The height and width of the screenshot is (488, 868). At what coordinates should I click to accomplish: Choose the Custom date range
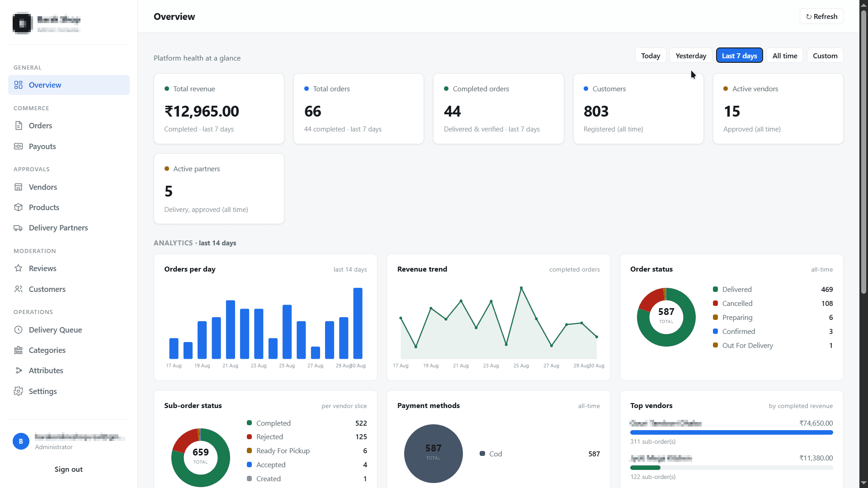point(825,56)
